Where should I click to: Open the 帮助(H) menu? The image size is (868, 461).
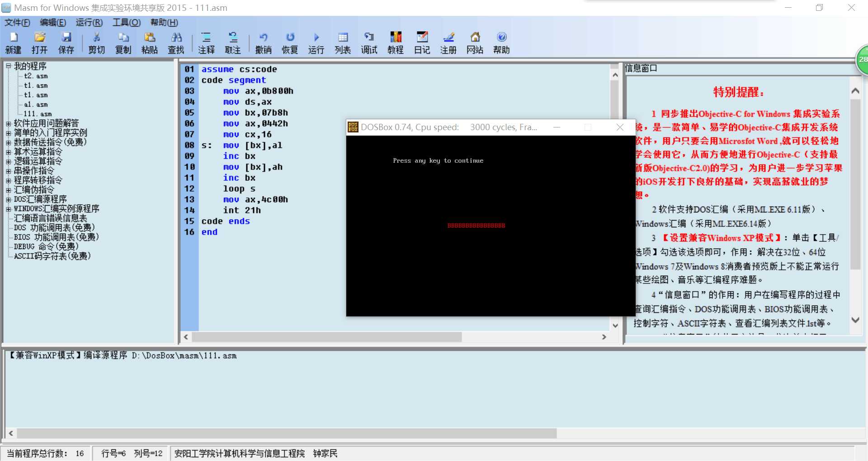pos(164,23)
